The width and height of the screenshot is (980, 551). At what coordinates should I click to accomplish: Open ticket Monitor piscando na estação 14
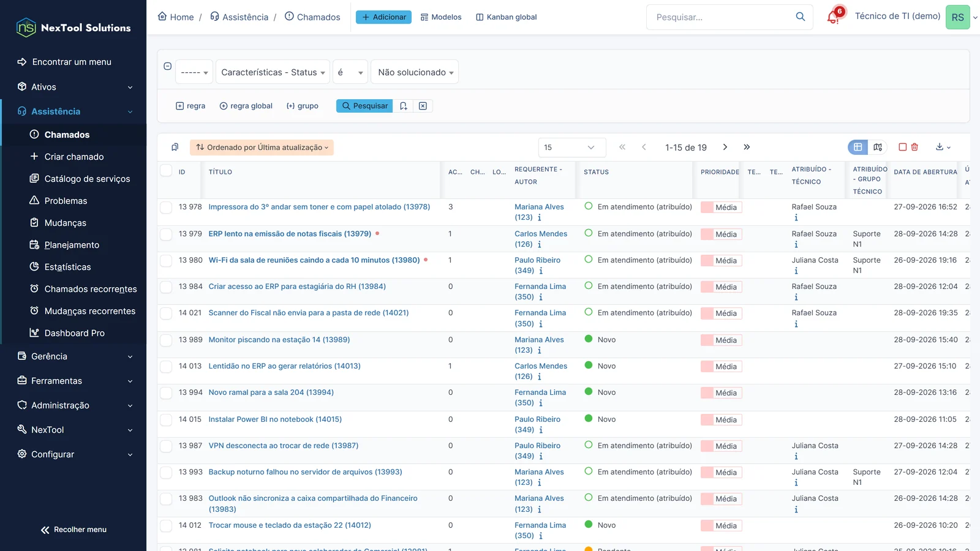pyautogui.click(x=279, y=340)
